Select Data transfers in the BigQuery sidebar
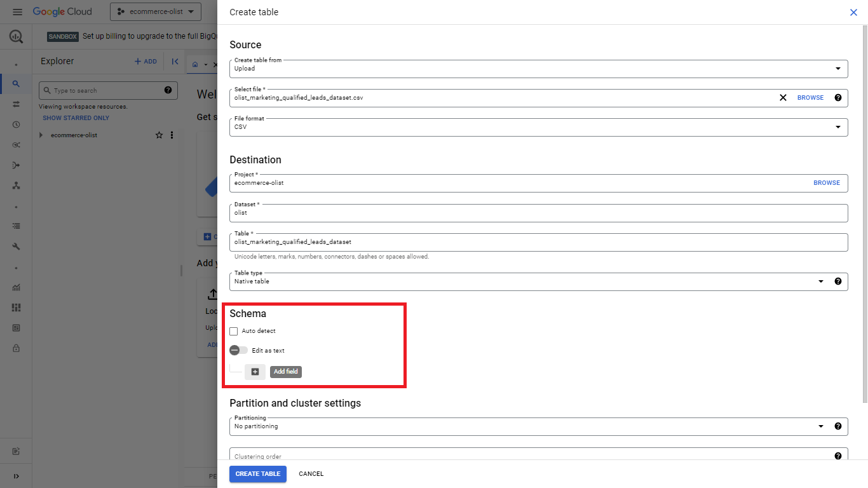 [x=16, y=104]
